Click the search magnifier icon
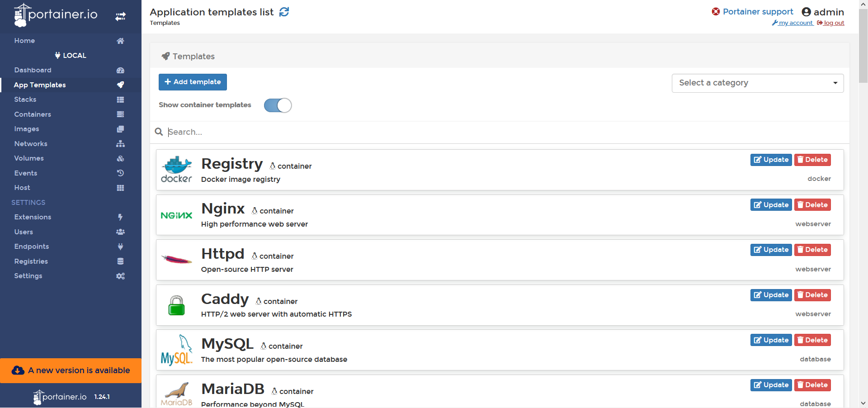The height and width of the screenshot is (408, 868). point(159,132)
